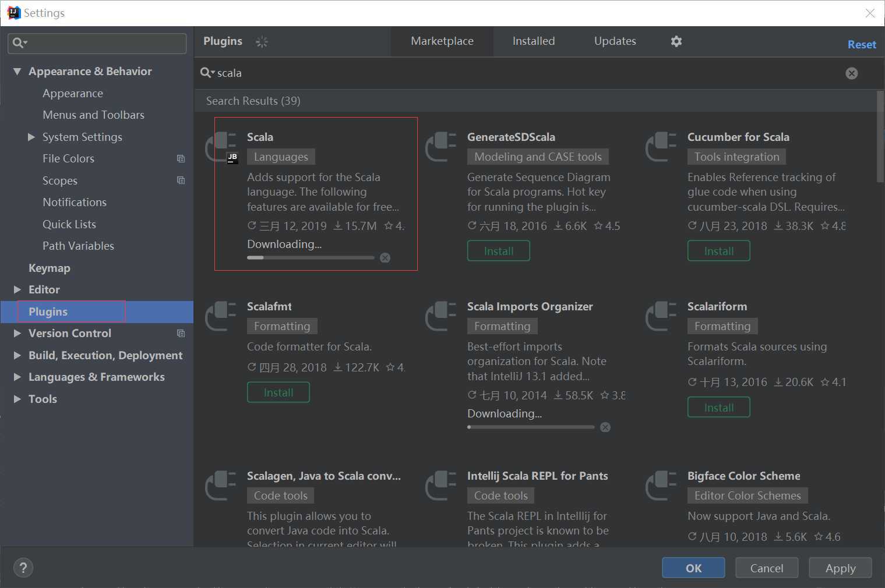Image resolution: width=885 pixels, height=588 pixels.
Task: Collapse the Appearance & Behavior section
Action: click(x=17, y=71)
